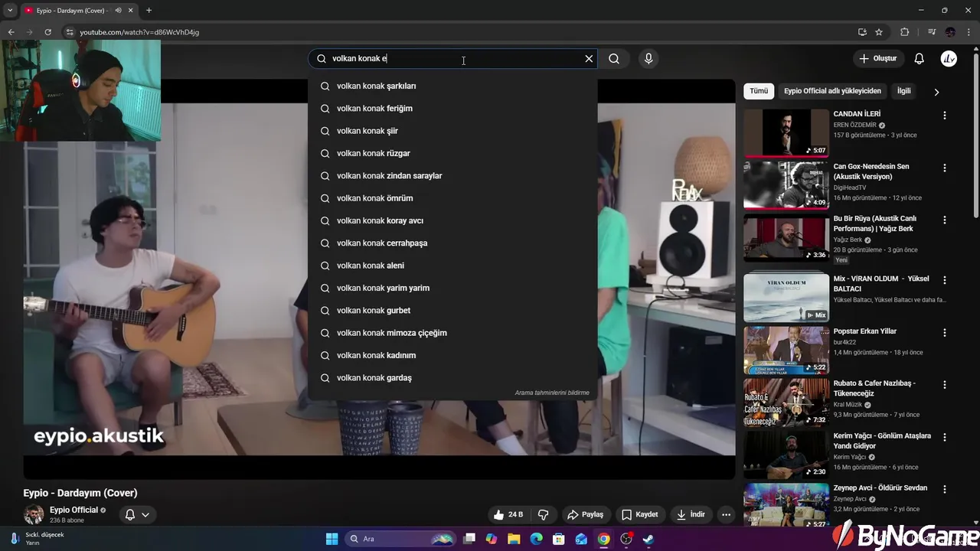Screen dimensions: 980x551
Task: Open more actions three-dot menu
Action: 726,514
